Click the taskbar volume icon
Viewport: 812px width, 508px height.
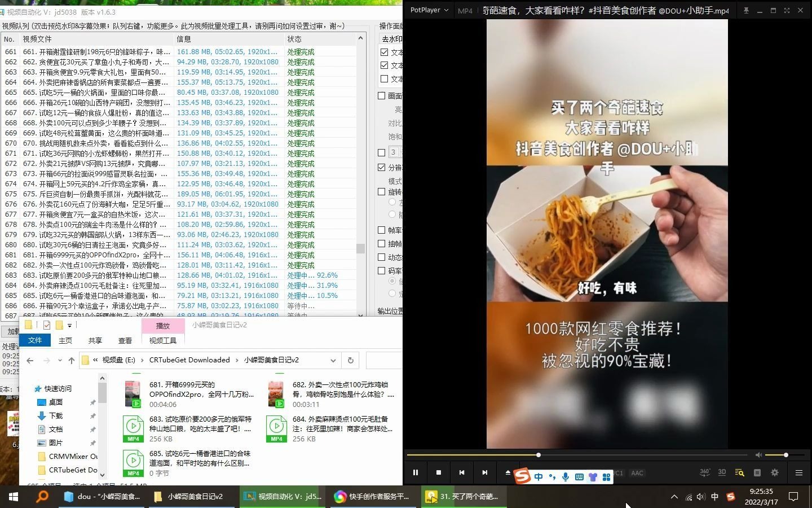coord(701,497)
